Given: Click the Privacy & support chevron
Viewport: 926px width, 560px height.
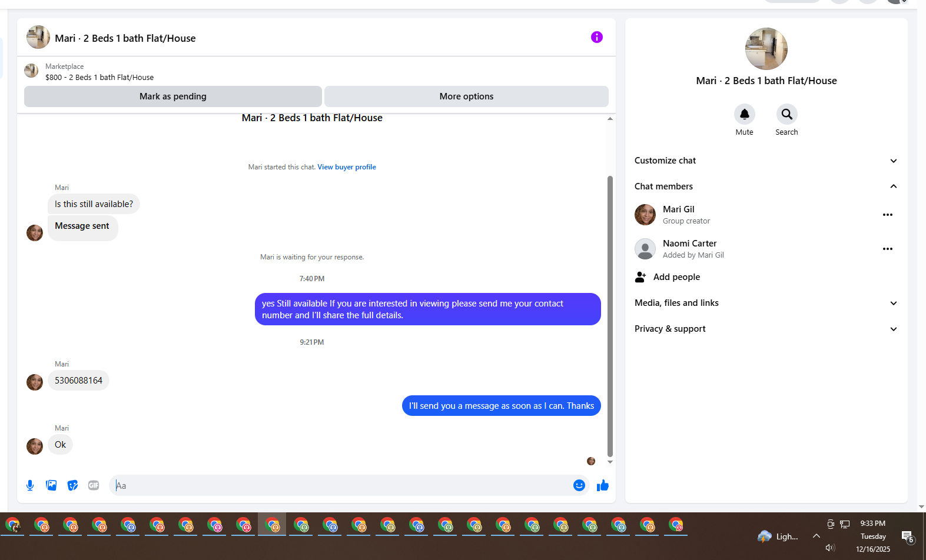Looking at the screenshot, I should point(893,329).
